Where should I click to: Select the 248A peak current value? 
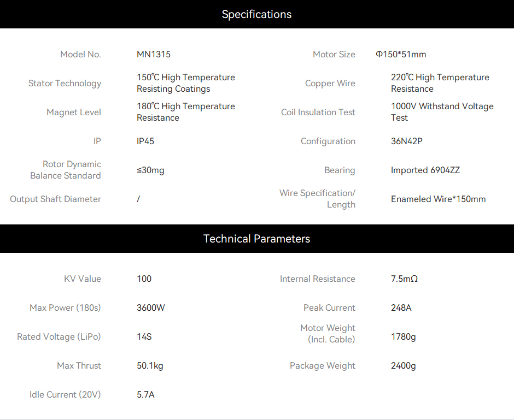tap(401, 307)
